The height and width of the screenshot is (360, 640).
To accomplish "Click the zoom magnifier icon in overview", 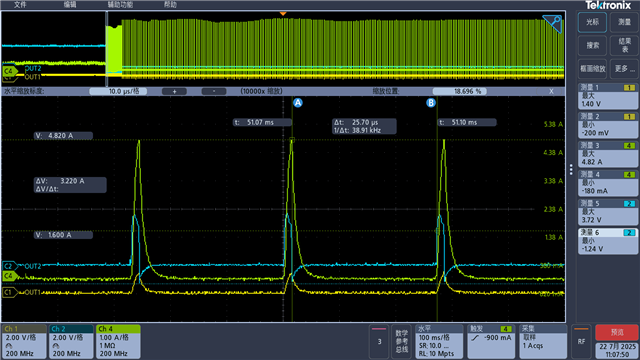I will point(552,23).
